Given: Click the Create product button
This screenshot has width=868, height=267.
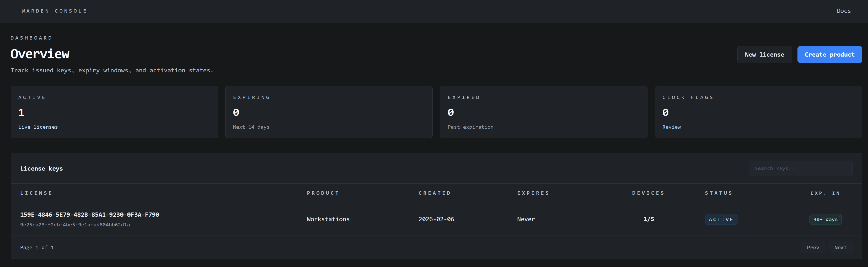Looking at the screenshot, I should click(829, 54).
